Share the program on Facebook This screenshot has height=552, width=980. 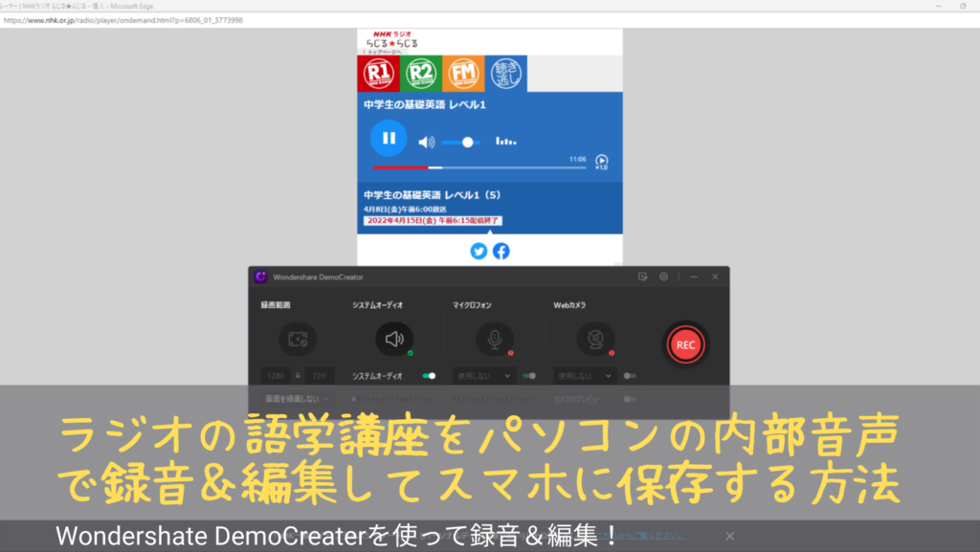tap(501, 251)
